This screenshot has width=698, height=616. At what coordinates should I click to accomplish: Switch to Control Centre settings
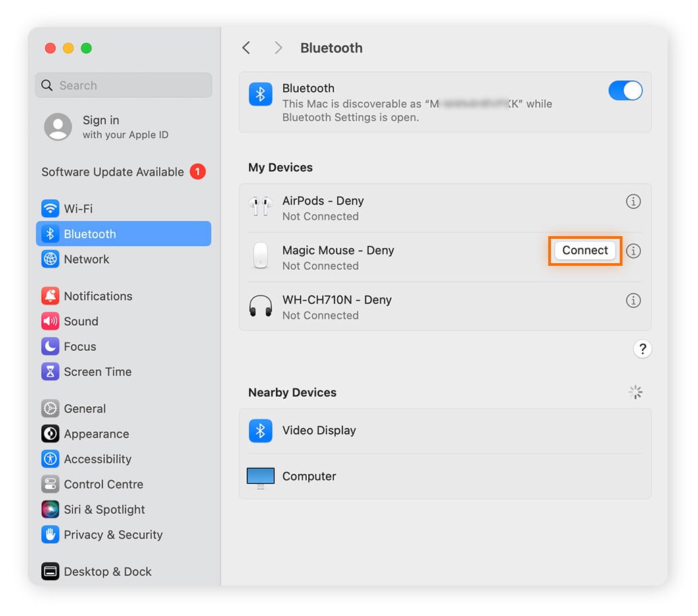[103, 484]
